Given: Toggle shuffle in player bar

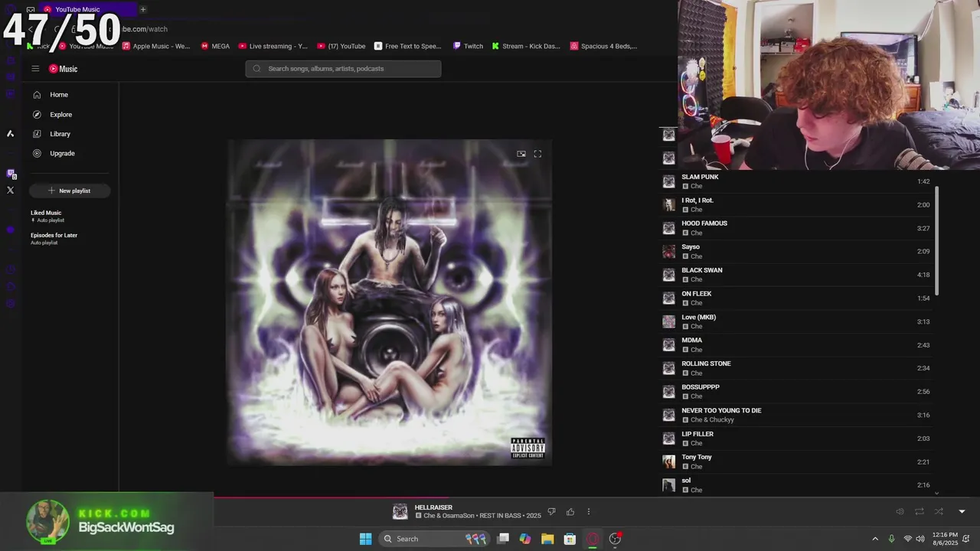Looking at the screenshot, I should coord(939,512).
